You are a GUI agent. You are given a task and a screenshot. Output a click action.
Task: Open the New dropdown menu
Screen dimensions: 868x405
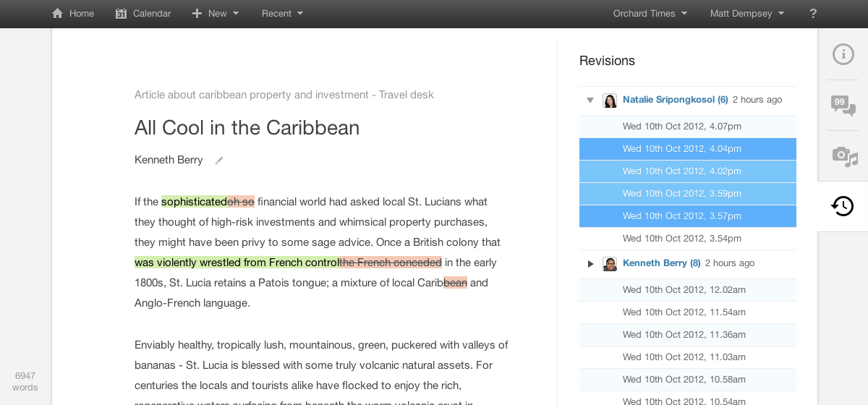216,14
